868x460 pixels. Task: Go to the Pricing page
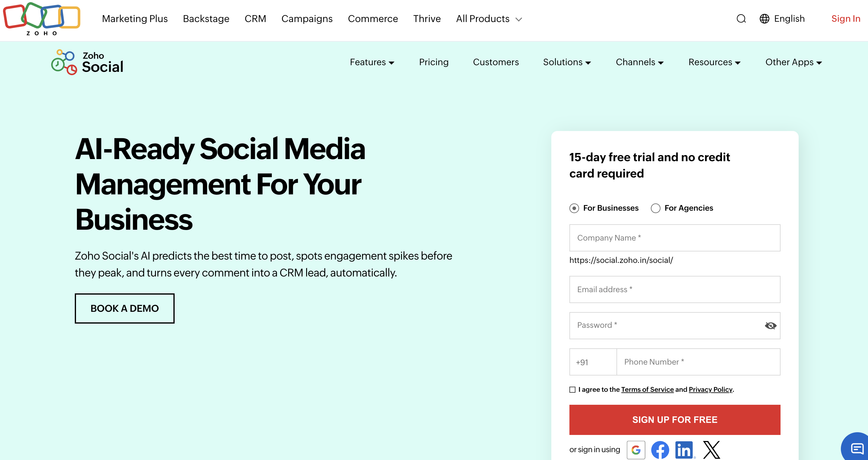point(433,62)
